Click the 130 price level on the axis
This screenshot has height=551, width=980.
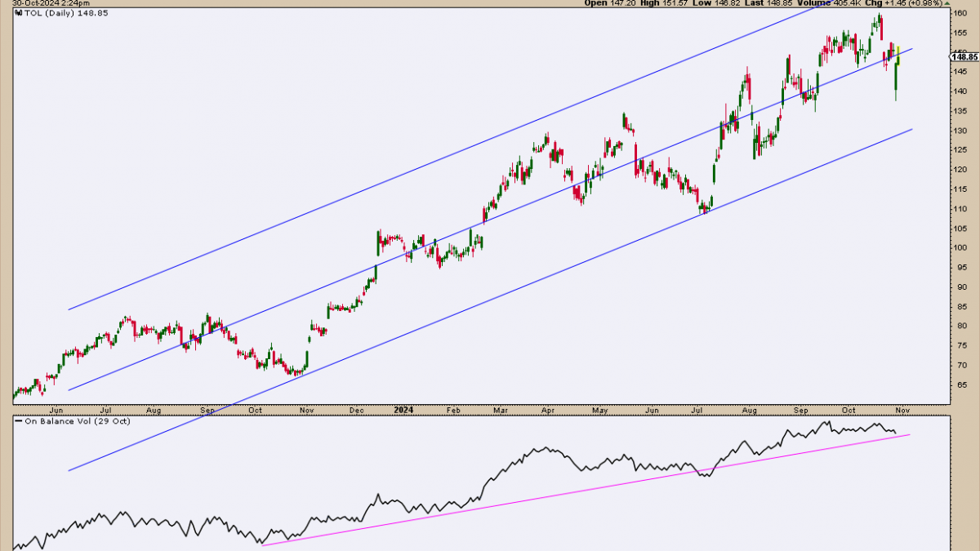pyautogui.click(x=962, y=131)
